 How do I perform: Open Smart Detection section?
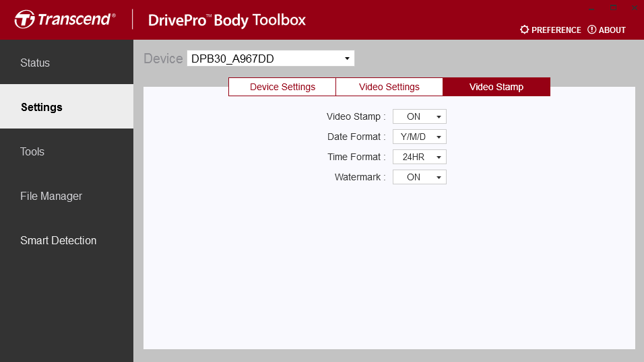(x=67, y=240)
